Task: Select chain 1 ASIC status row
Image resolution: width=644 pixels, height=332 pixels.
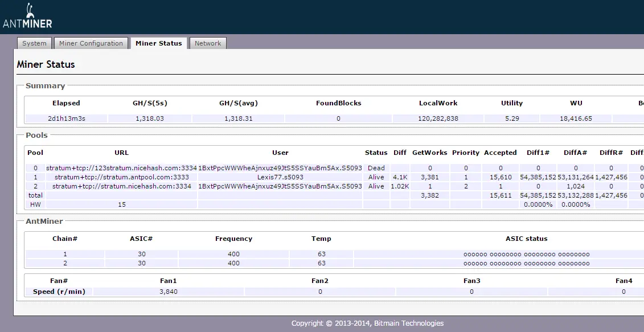Action: click(x=526, y=255)
